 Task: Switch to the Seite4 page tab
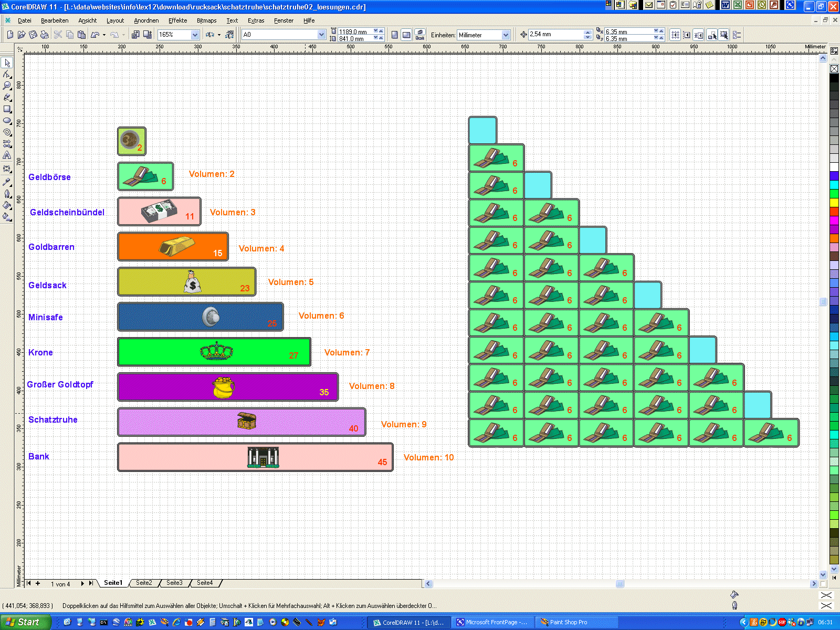(205, 583)
